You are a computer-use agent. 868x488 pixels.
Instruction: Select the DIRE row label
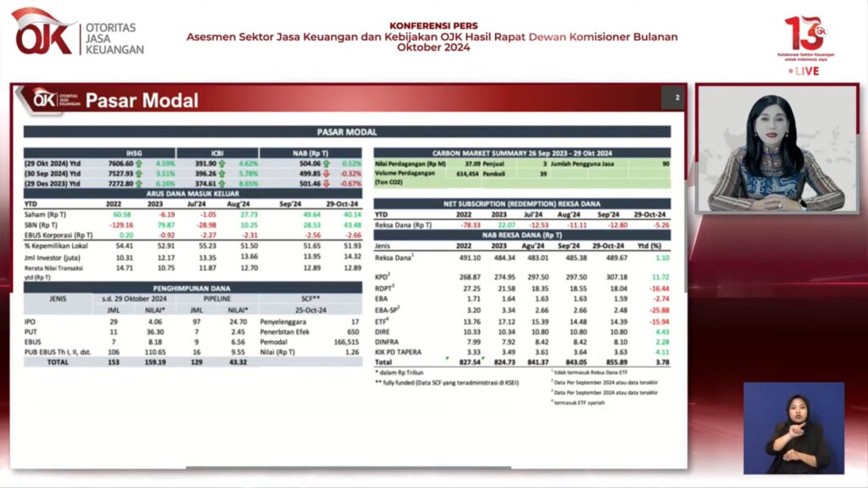pos(382,332)
